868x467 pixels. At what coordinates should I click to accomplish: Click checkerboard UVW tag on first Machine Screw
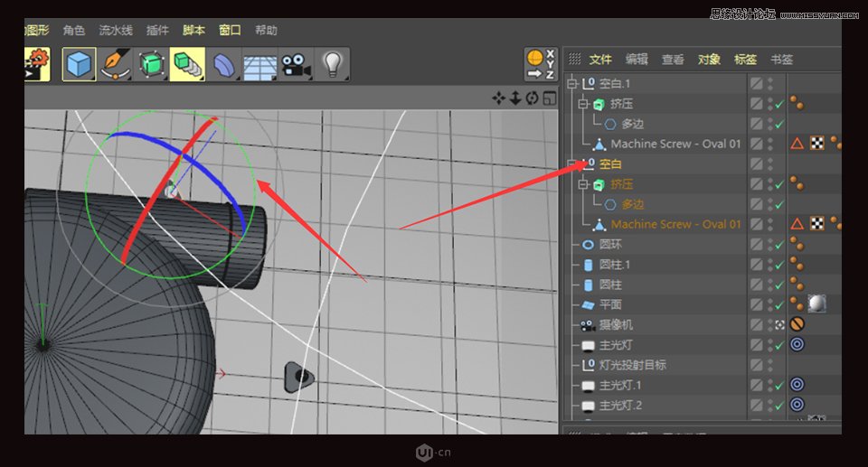pos(816,144)
